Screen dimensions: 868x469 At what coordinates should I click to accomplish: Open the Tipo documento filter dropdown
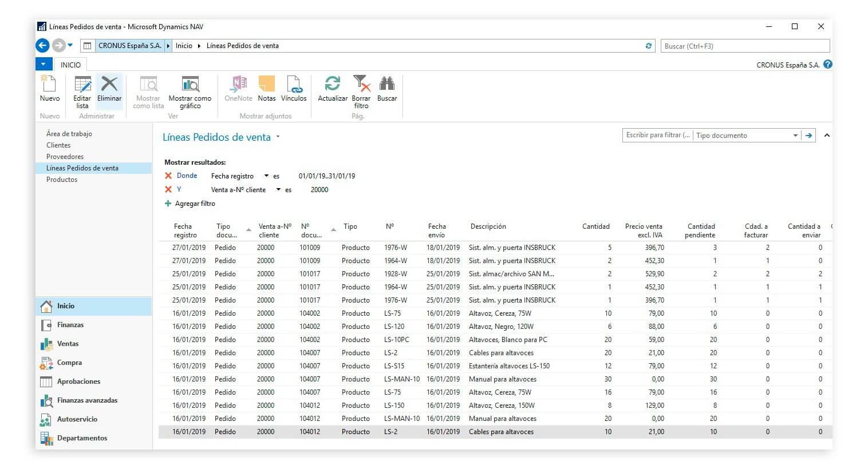795,136
